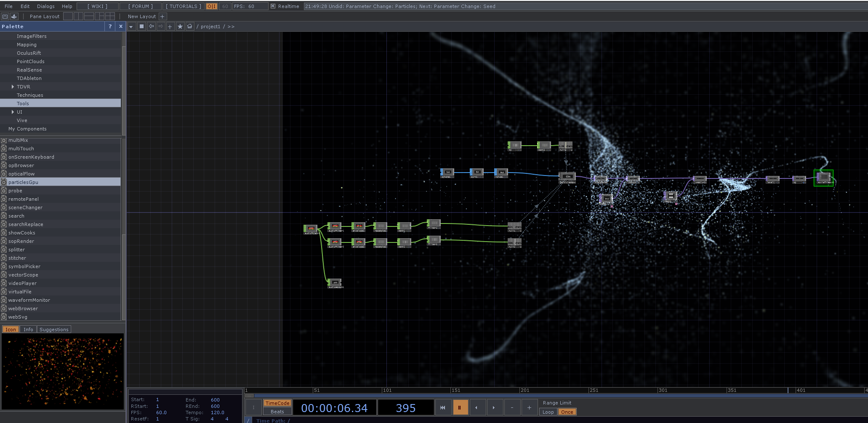Select particlesGpu in the palette list
Viewport: 868px width, 423px height.
[23, 182]
